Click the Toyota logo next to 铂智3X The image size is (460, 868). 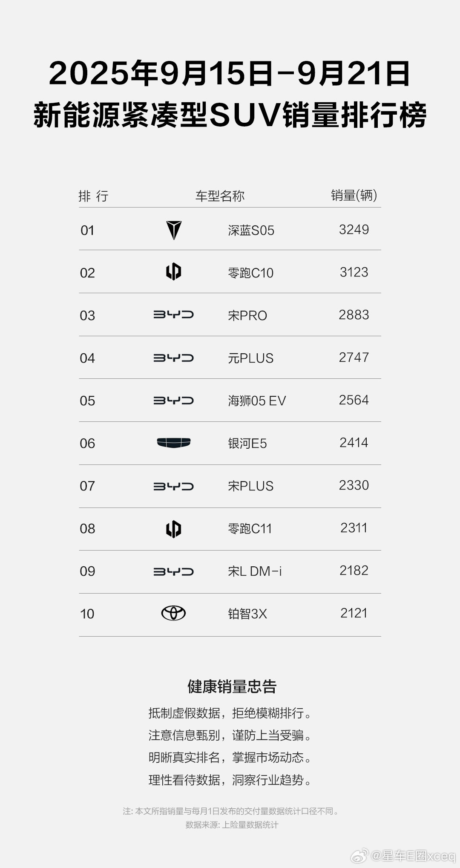[x=173, y=614]
